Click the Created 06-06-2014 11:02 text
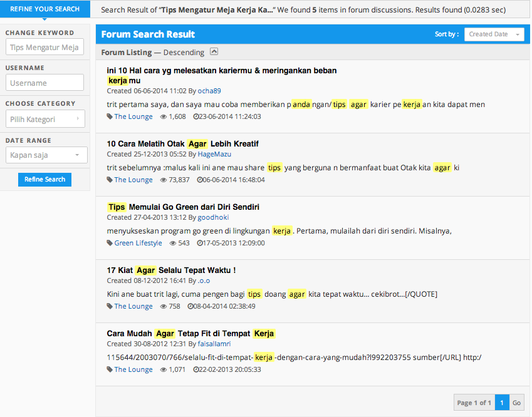532x417 pixels. point(147,91)
